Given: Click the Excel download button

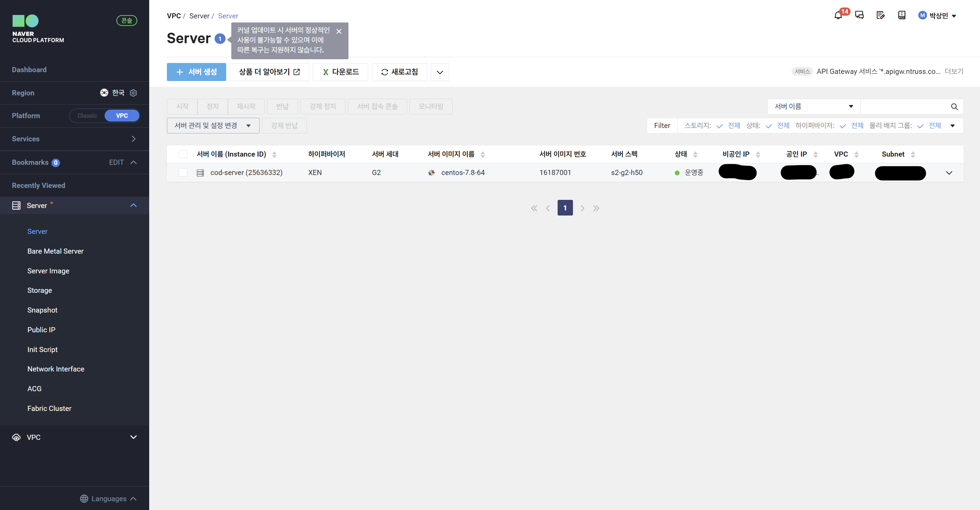Looking at the screenshot, I should [x=340, y=72].
